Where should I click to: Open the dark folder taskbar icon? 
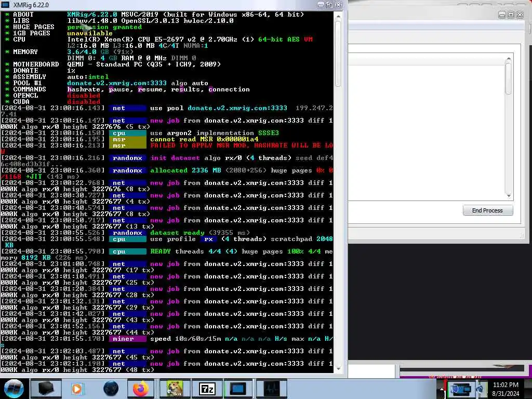[x=46, y=389]
